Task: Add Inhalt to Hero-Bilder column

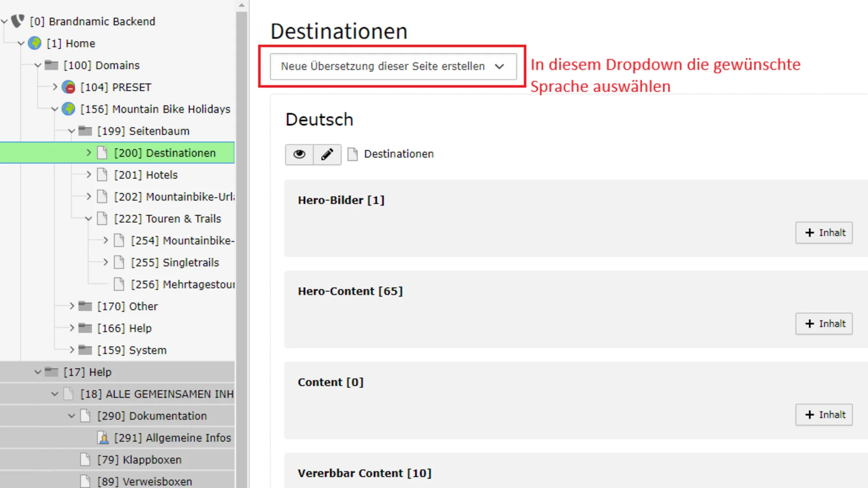Action: pos(824,233)
